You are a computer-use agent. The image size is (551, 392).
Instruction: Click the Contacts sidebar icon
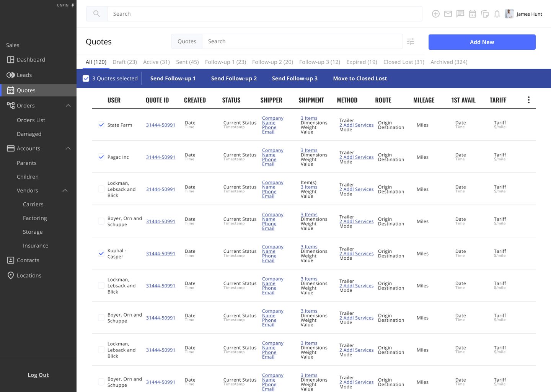11,260
